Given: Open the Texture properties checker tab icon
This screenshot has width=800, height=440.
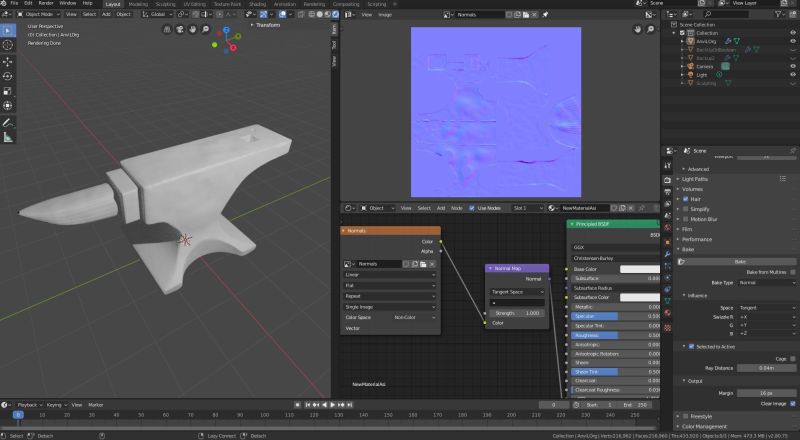Looking at the screenshot, I should [667, 328].
